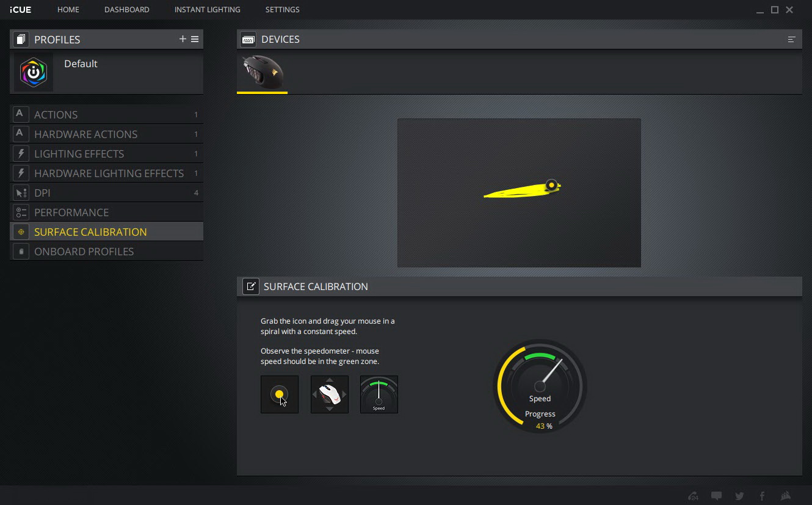Open the HARDWARE ACTIONS section
This screenshot has height=505, width=812.
click(107, 134)
